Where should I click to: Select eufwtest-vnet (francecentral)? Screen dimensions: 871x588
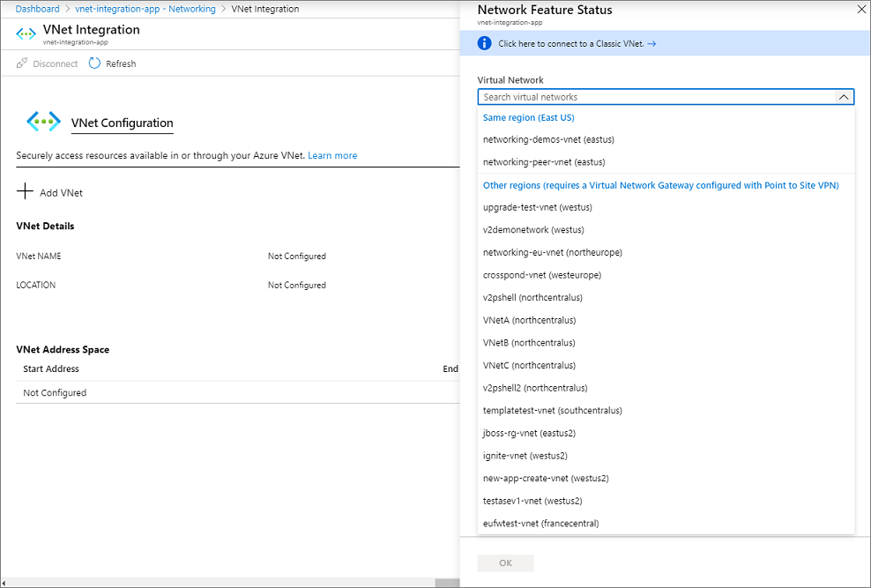tap(666, 524)
